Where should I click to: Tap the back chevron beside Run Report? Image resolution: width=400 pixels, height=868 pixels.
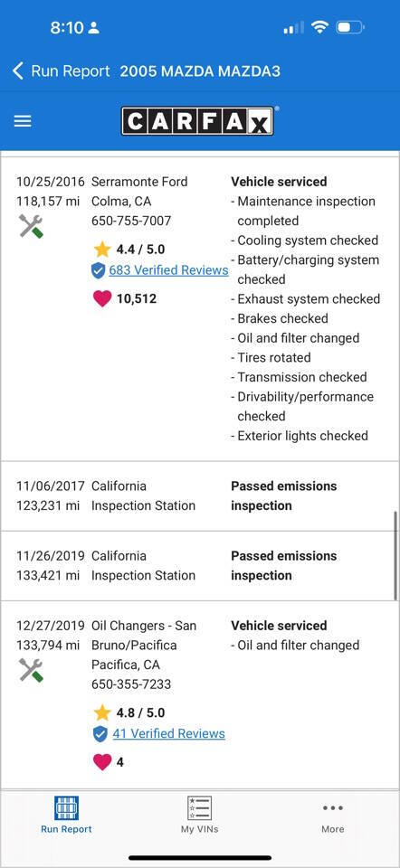pos(18,71)
